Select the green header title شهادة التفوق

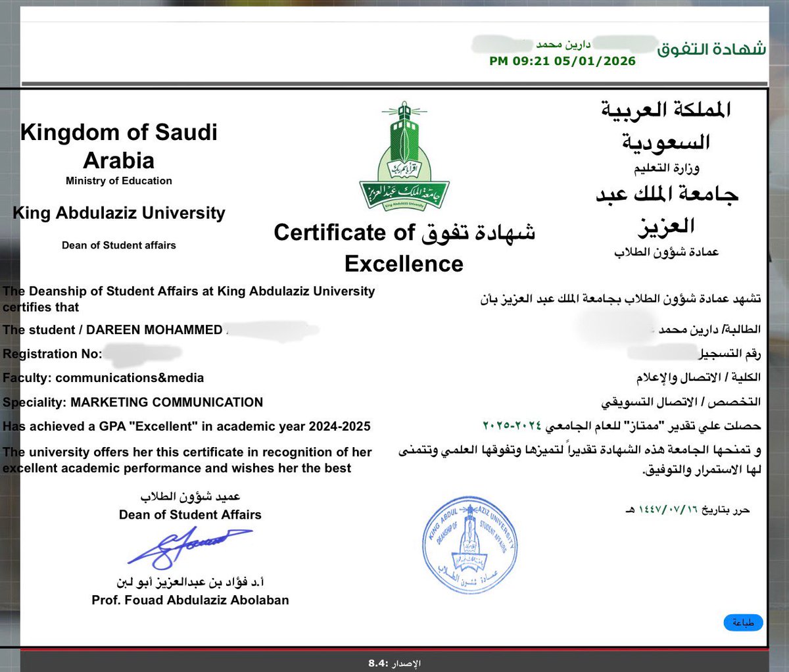pos(711,49)
